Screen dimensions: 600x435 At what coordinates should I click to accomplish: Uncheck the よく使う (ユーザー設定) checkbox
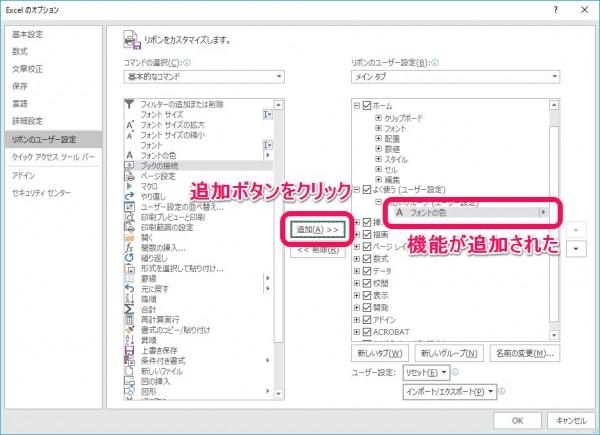point(367,189)
